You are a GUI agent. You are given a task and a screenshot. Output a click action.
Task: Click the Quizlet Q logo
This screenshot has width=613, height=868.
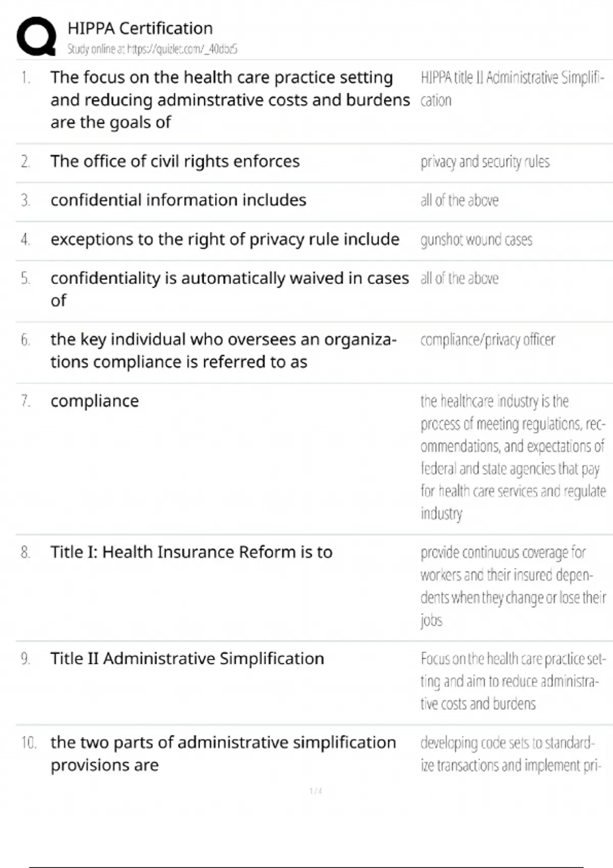[x=36, y=36]
